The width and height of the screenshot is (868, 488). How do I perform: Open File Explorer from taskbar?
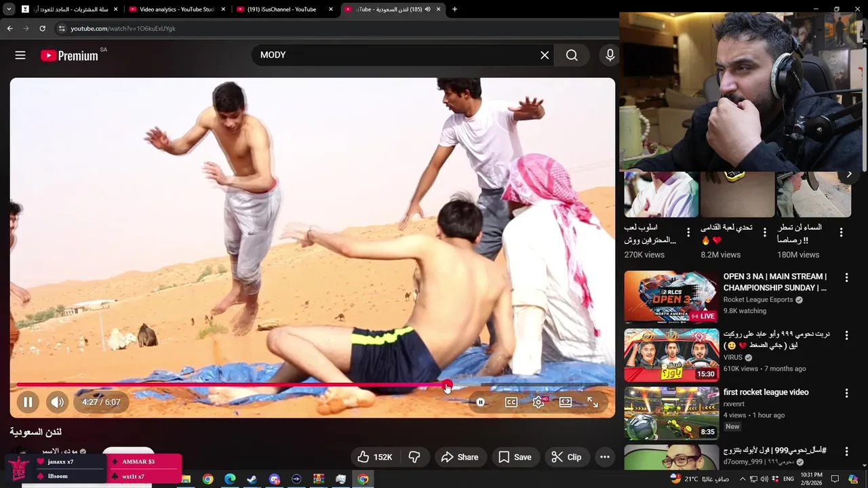185,479
